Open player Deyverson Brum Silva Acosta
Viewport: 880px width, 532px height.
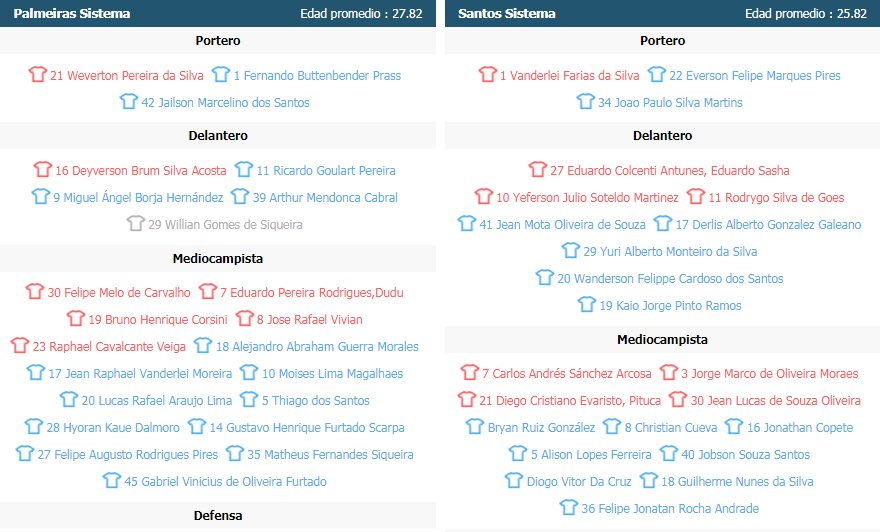coord(141,170)
